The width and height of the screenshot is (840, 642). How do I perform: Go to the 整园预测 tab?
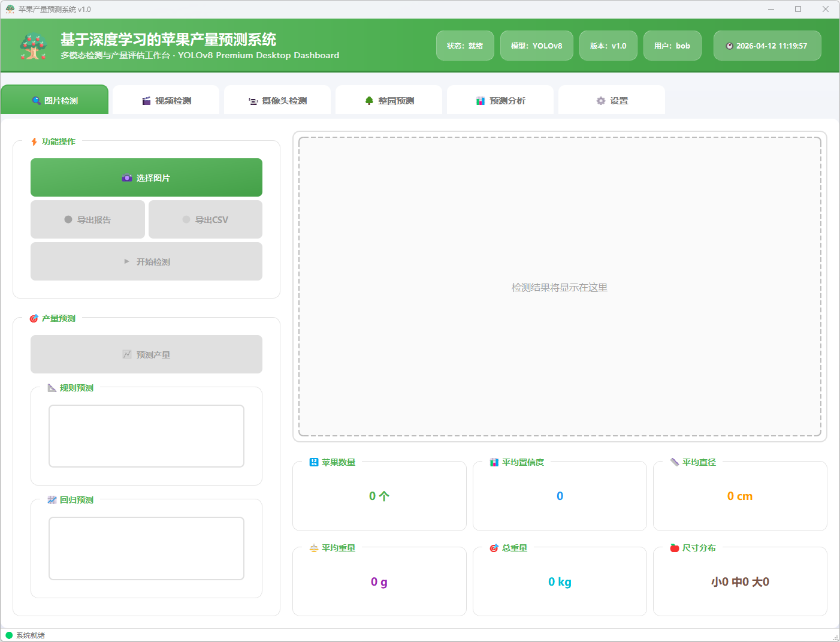[389, 101]
